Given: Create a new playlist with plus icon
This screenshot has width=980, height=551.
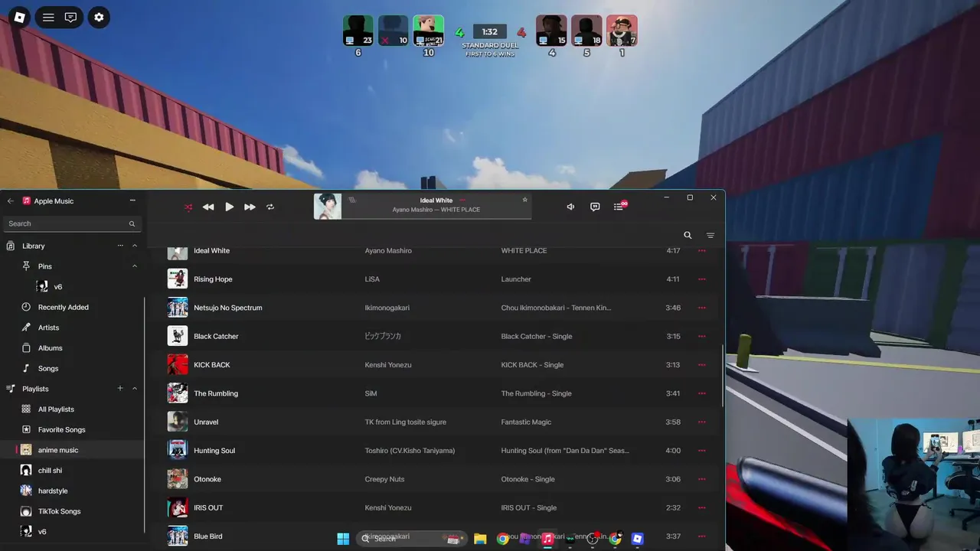Looking at the screenshot, I should pyautogui.click(x=120, y=389).
